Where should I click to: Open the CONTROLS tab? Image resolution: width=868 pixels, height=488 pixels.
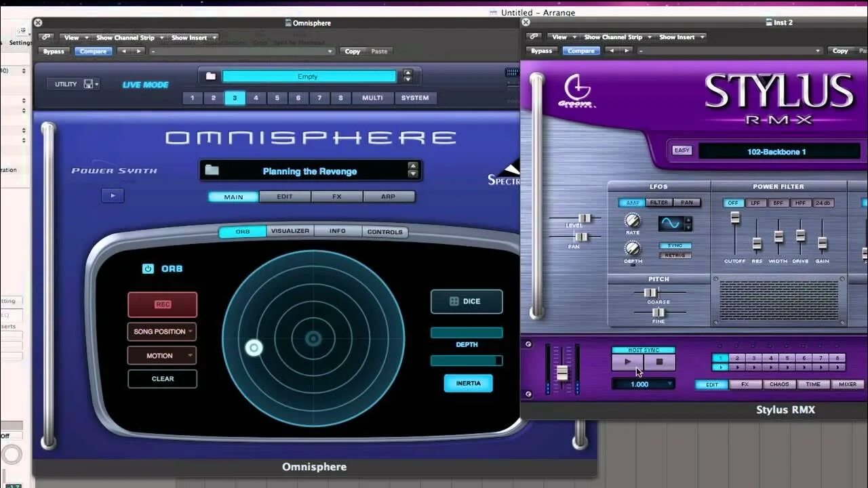(384, 232)
